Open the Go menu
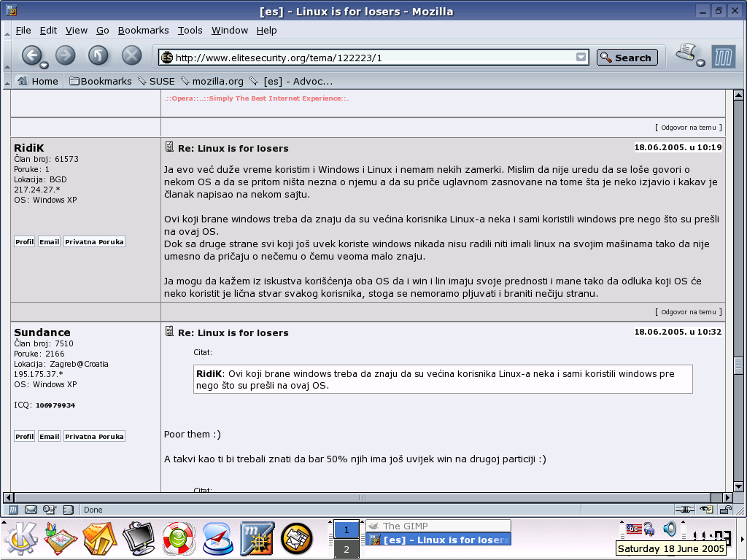The height and width of the screenshot is (560, 747). 102,31
